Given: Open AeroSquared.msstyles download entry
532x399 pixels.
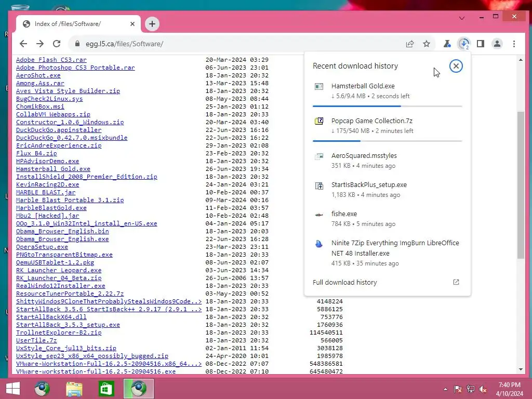Looking at the screenshot, I should point(387,161).
